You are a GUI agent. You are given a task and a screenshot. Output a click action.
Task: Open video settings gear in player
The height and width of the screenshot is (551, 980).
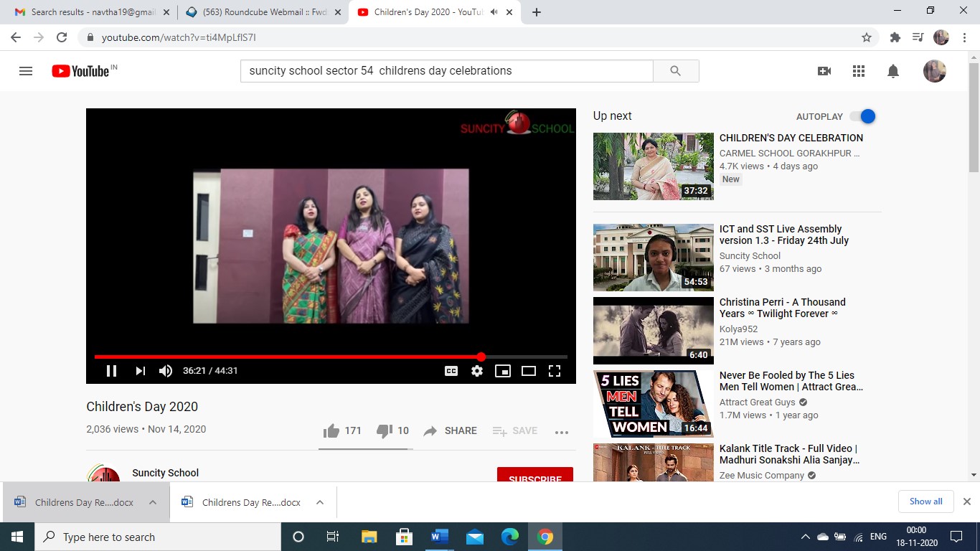pos(477,371)
